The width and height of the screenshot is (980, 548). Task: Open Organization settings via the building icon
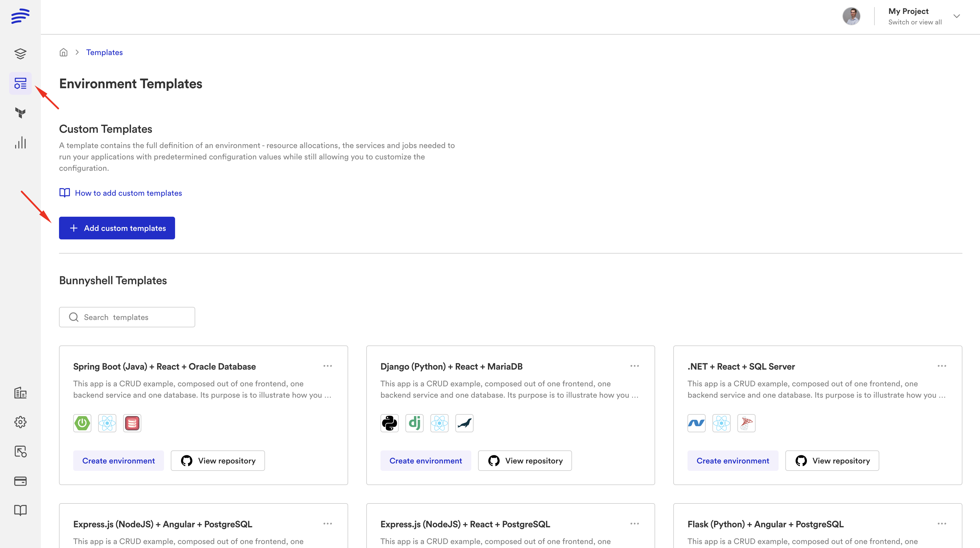point(20,393)
